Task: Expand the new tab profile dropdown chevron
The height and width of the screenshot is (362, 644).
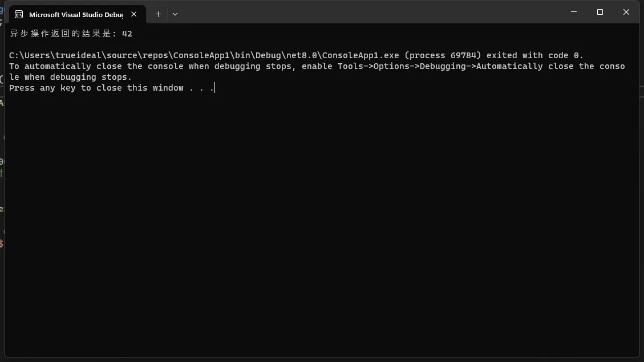Action: pyautogui.click(x=175, y=14)
